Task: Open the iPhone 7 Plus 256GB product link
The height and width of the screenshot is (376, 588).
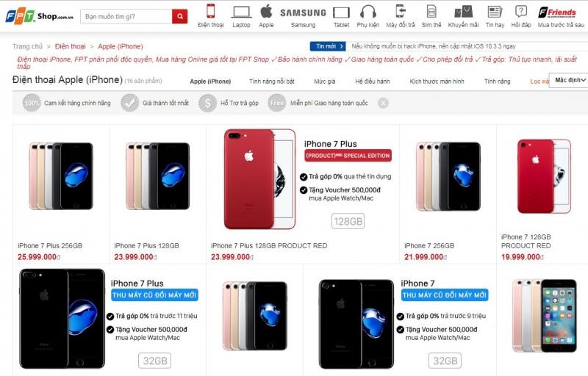Action: (50, 246)
